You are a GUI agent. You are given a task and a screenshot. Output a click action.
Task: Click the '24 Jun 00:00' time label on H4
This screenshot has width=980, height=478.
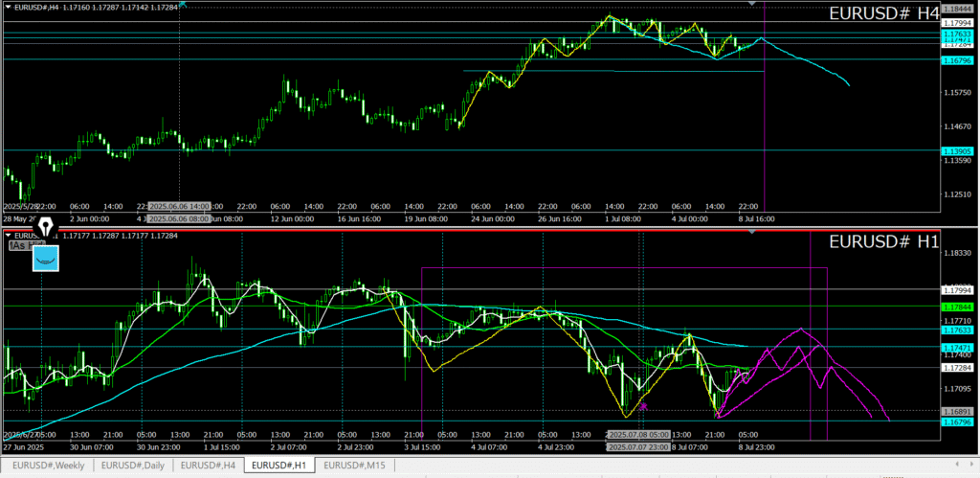pyautogui.click(x=493, y=219)
